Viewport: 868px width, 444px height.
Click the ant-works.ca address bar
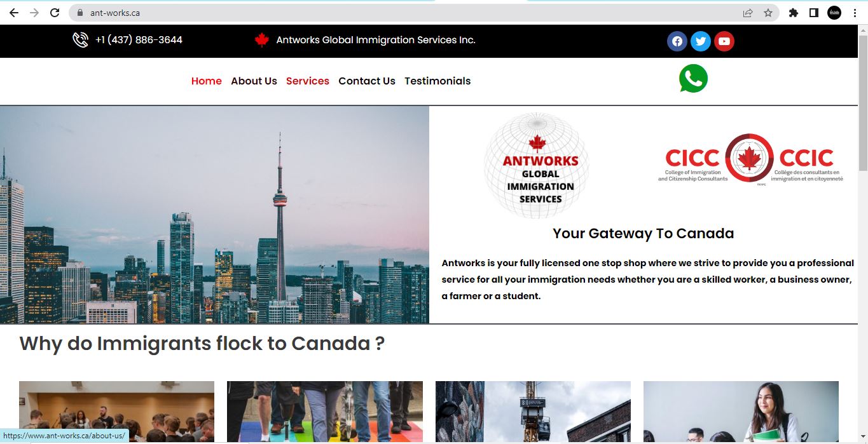click(407, 13)
